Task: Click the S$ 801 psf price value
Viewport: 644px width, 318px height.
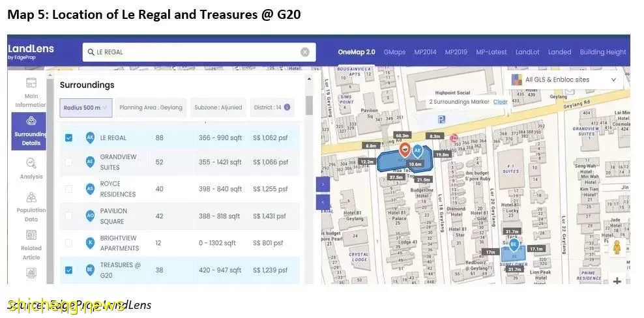Action: (x=268, y=243)
